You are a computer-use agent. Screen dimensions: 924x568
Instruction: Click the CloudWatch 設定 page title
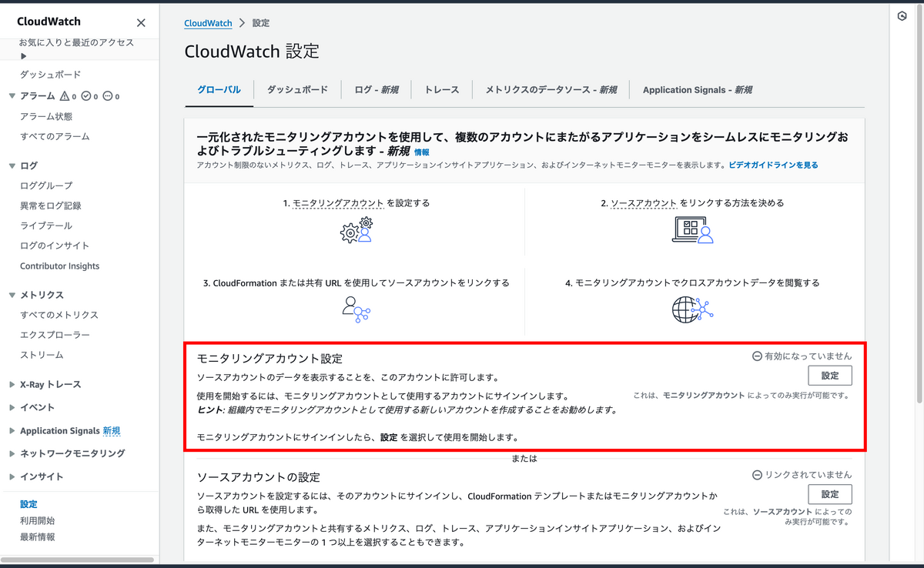(252, 52)
